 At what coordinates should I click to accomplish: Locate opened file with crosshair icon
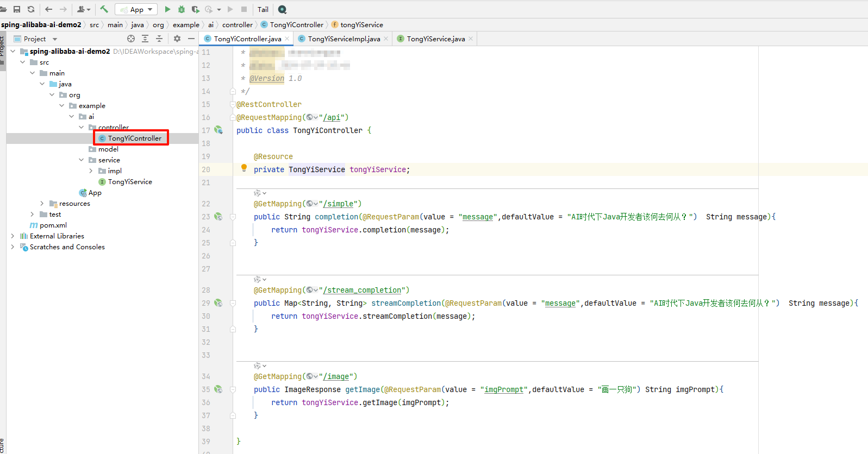(x=131, y=39)
